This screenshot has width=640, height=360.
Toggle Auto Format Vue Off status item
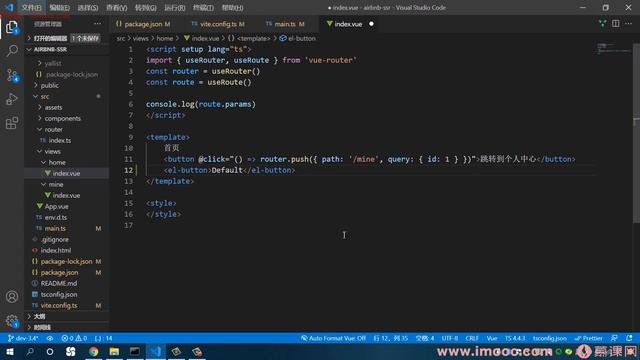pos(333,338)
